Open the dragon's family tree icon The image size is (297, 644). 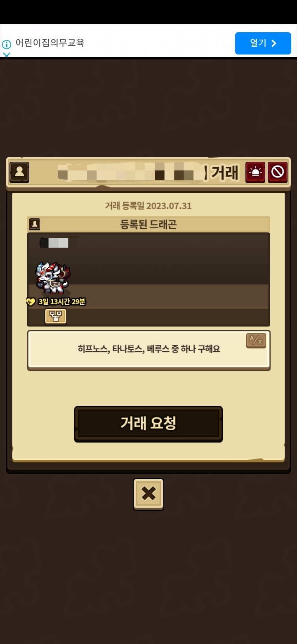pyautogui.click(x=56, y=317)
